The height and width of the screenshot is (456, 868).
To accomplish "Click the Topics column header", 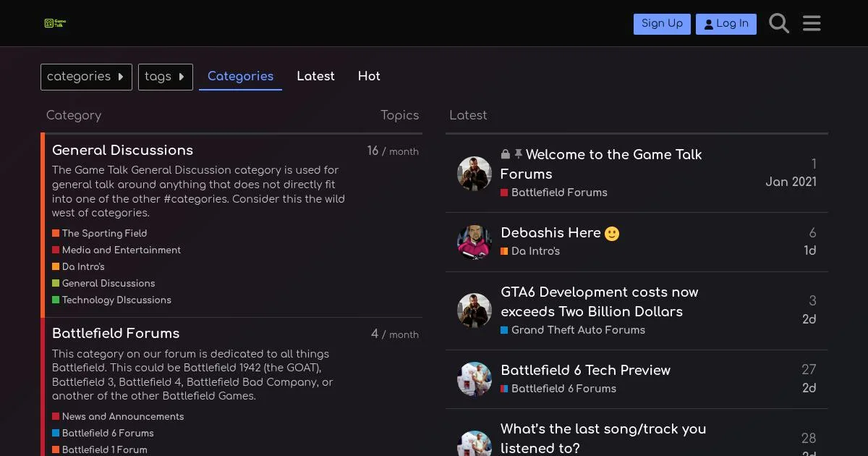I will [x=400, y=115].
